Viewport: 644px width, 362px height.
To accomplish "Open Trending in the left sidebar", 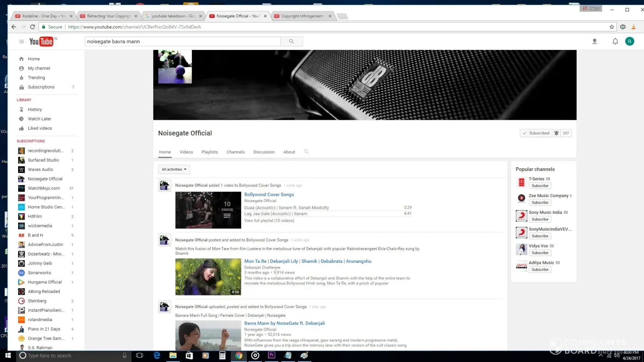I will (x=36, y=78).
